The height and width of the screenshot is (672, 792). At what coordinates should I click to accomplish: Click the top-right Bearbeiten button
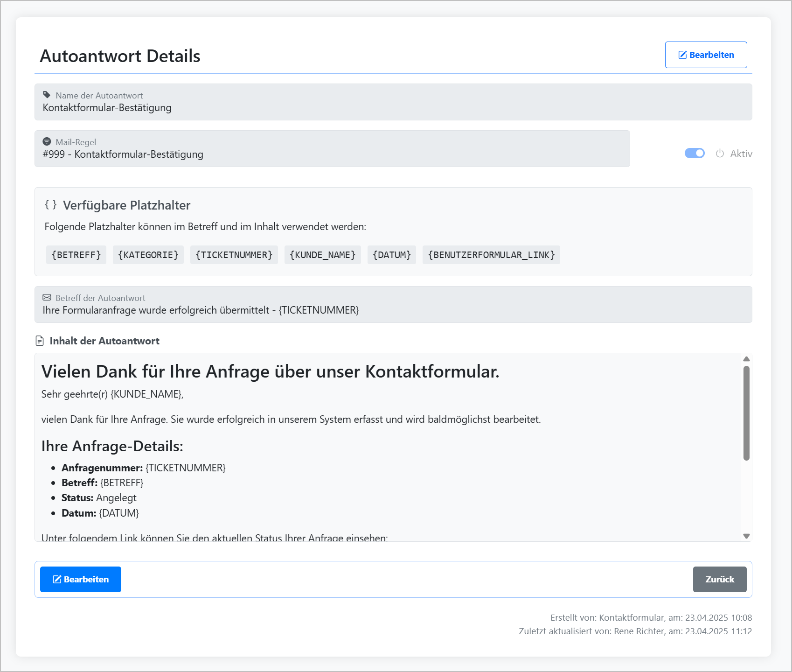point(706,55)
